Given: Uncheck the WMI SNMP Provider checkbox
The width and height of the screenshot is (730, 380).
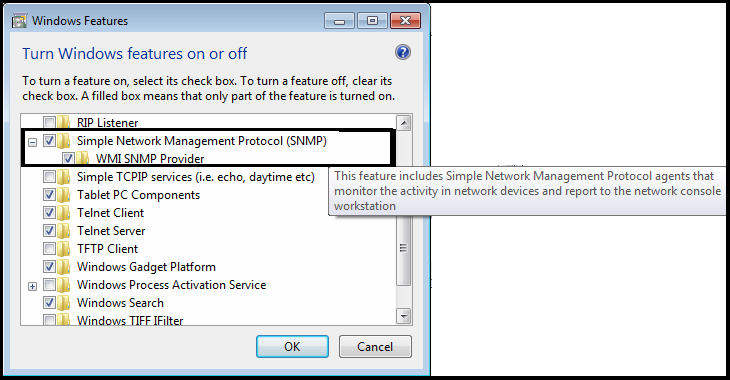Looking at the screenshot, I should [68, 158].
